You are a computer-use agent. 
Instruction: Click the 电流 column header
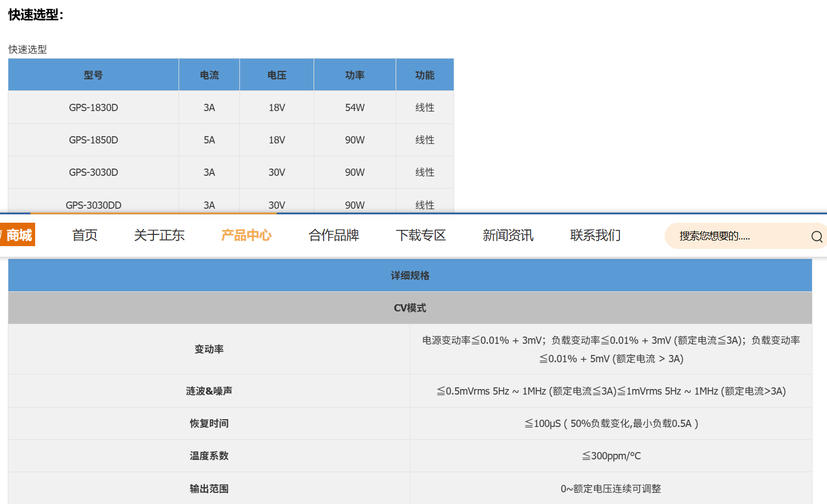209,75
